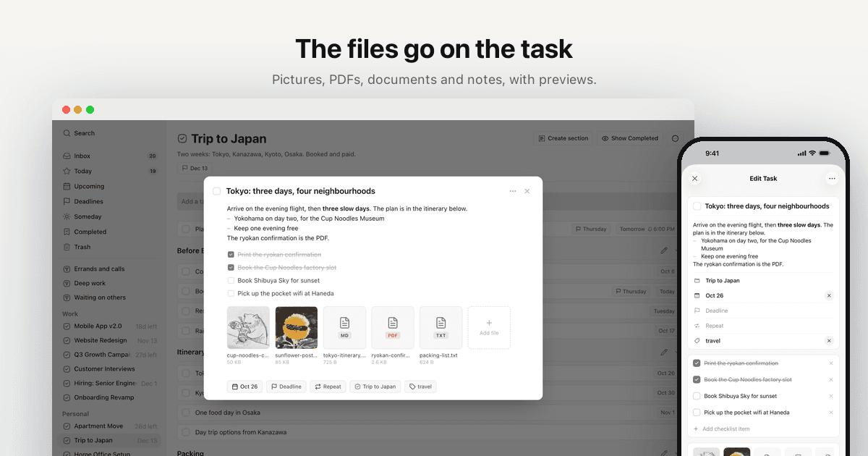Viewport: 868px width, 456px height.
Task: Delete Print the ryokan confirmation item on the phone
Action: [831, 363]
